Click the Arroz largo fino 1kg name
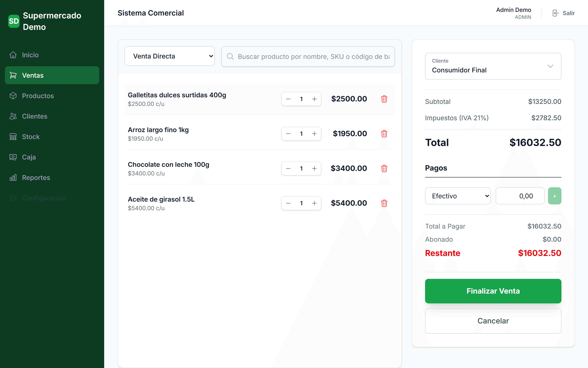This screenshot has width=588, height=368. pyautogui.click(x=158, y=130)
